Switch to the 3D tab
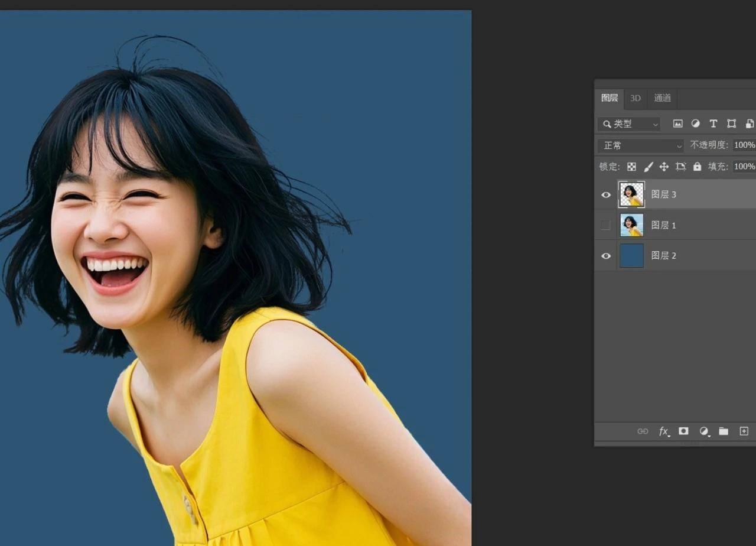756x546 pixels. (636, 98)
